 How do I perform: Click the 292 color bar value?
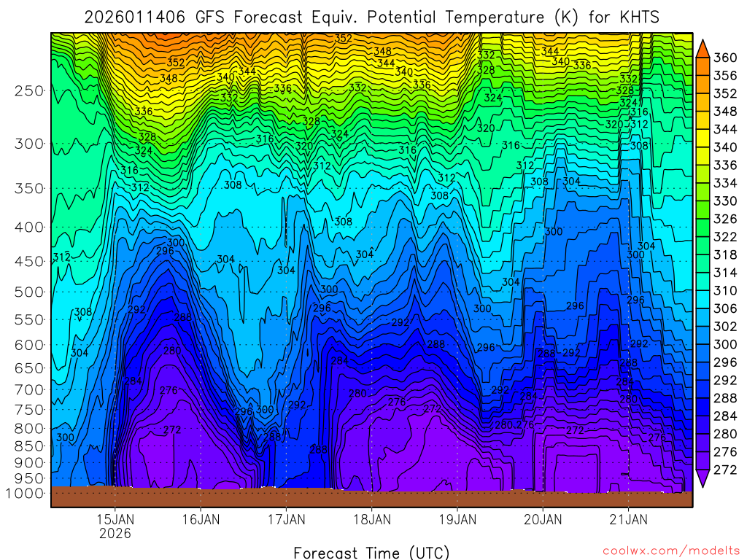pos(725,380)
